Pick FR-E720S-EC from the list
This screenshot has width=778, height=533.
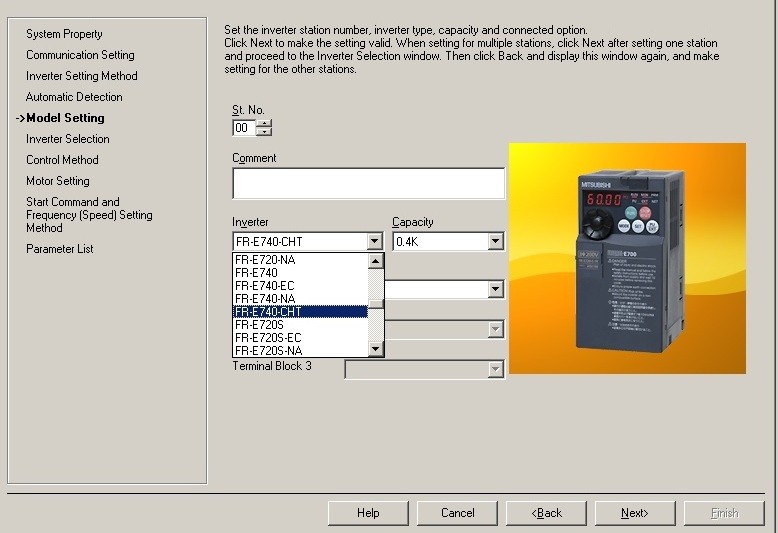pyautogui.click(x=300, y=338)
